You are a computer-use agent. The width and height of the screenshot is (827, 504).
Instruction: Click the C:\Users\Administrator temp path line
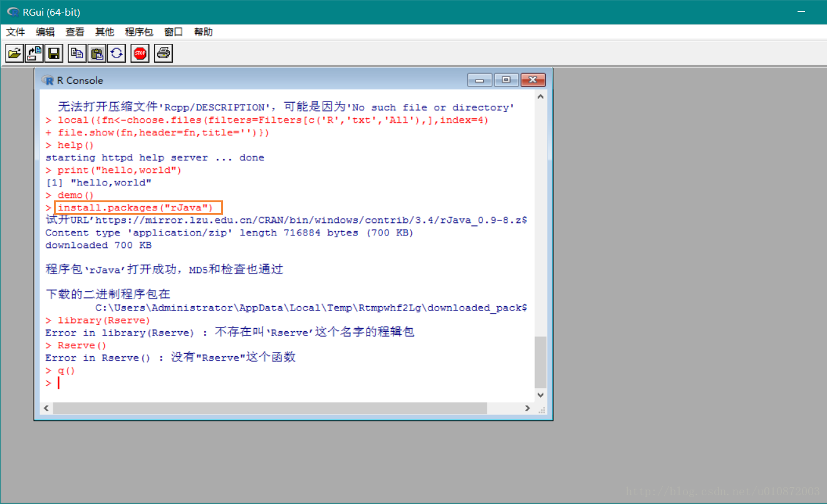[x=311, y=307]
